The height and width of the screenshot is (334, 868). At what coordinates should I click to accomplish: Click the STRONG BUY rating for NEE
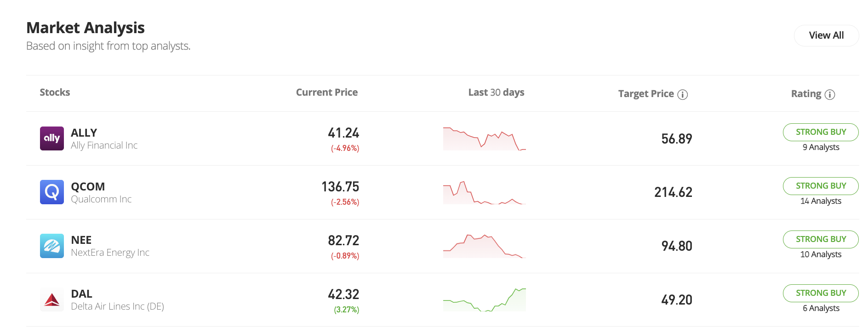click(x=820, y=239)
